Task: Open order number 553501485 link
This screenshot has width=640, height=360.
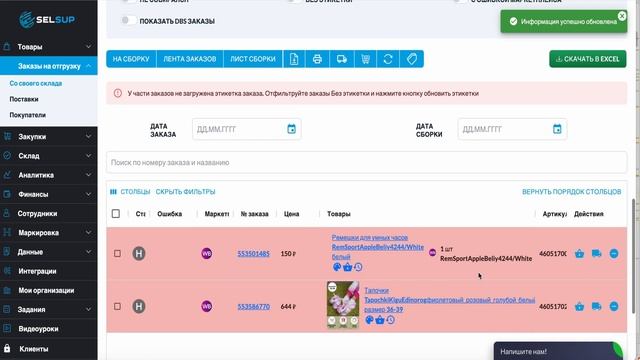Action: click(253, 253)
